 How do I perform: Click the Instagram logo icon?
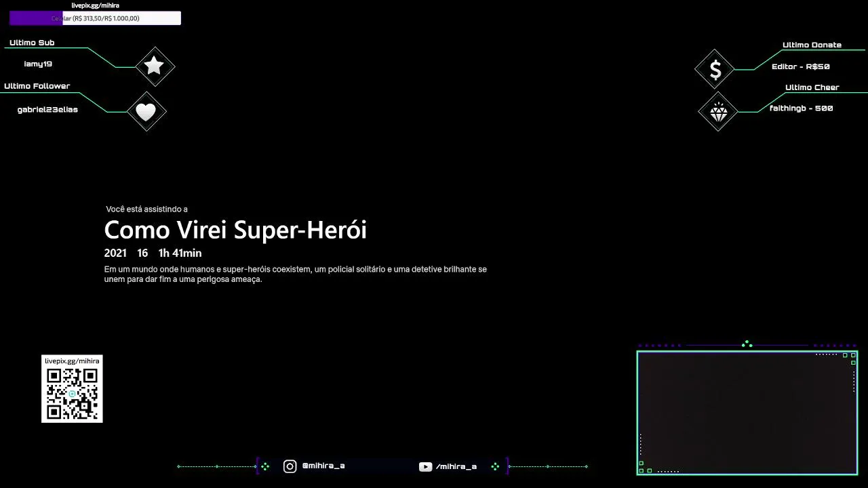[x=290, y=466]
